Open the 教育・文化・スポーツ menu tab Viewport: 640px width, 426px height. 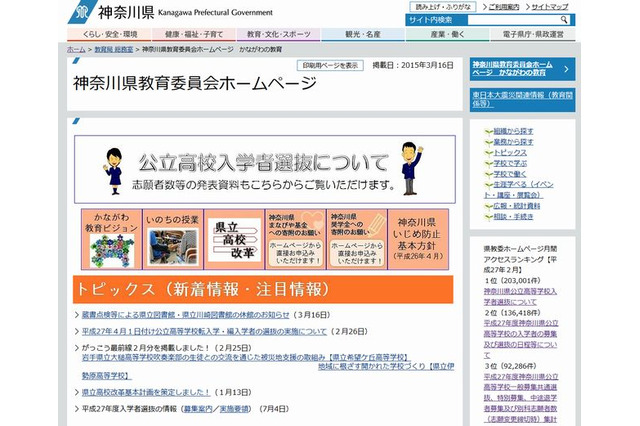pos(279,34)
